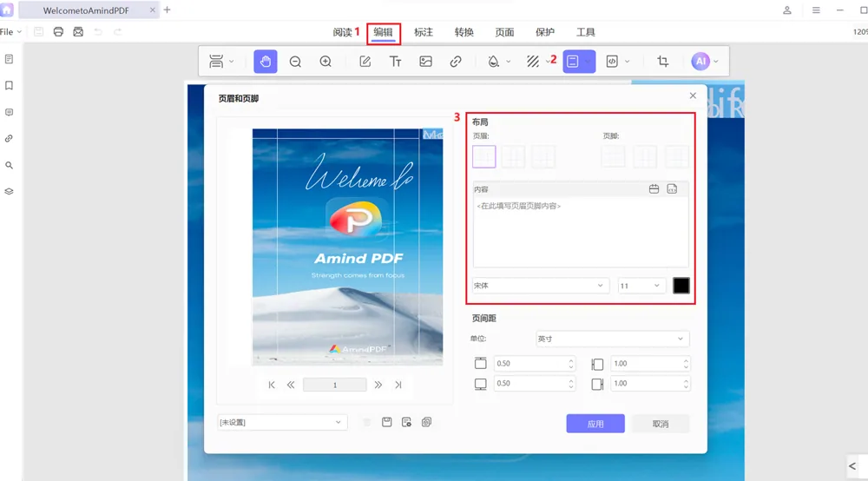Click the page display layout icon
868x481 pixels.
[x=216, y=62]
